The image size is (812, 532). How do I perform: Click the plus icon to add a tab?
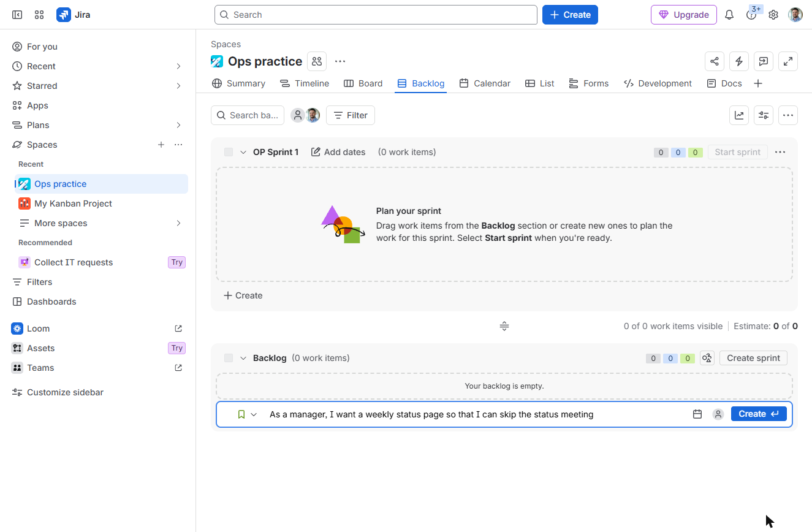pyautogui.click(x=758, y=83)
